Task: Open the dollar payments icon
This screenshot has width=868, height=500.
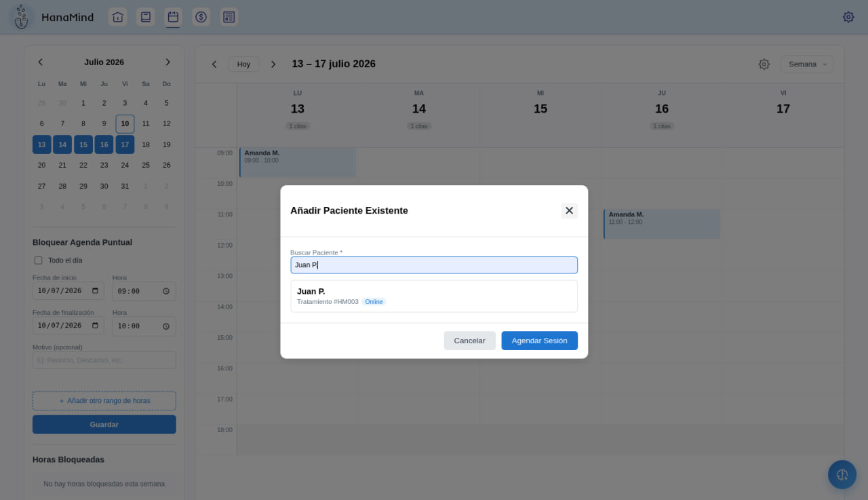Action: point(201,17)
